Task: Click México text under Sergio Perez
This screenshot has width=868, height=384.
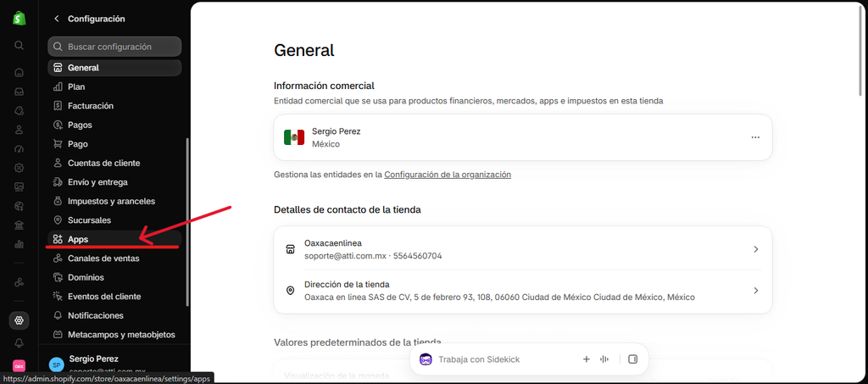Action: pyautogui.click(x=325, y=144)
